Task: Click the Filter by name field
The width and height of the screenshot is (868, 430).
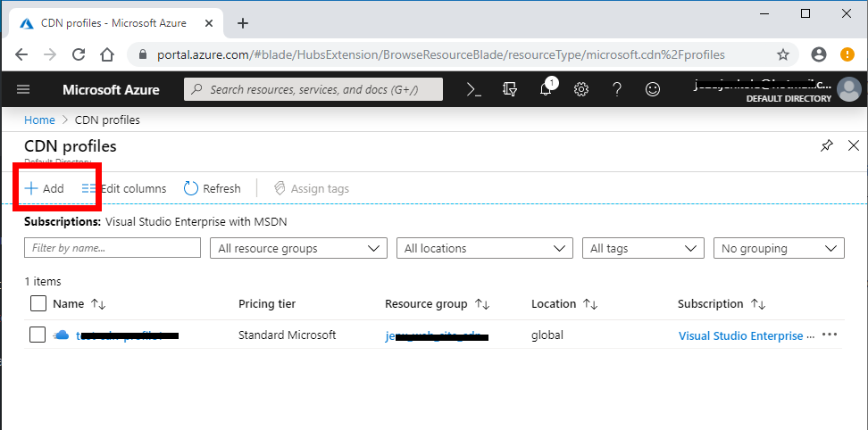Action: (x=113, y=248)
